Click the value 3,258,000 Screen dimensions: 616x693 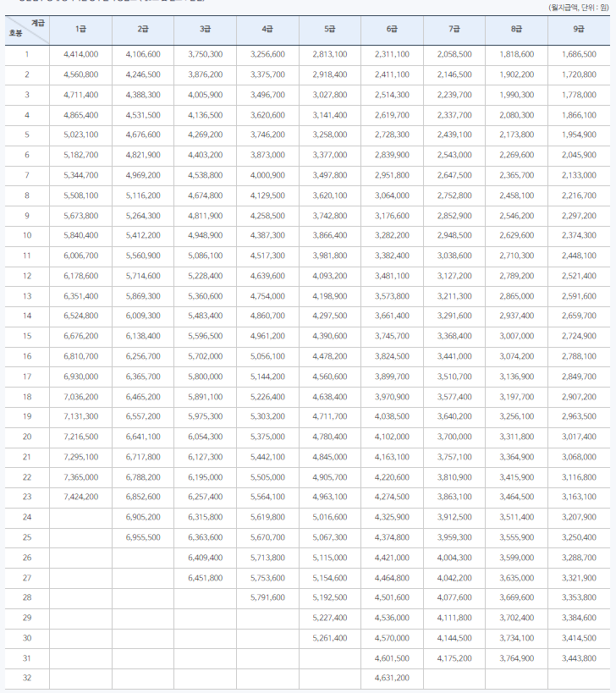[330, 135]
